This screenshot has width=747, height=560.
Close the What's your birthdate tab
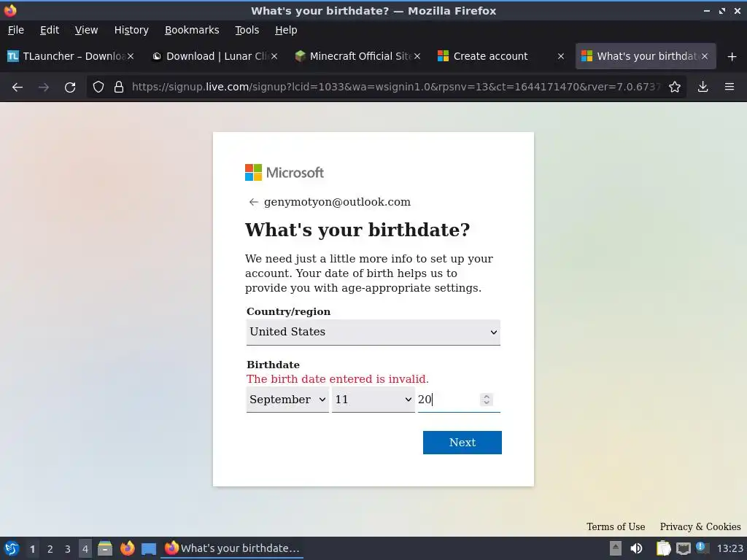(705, 56)
